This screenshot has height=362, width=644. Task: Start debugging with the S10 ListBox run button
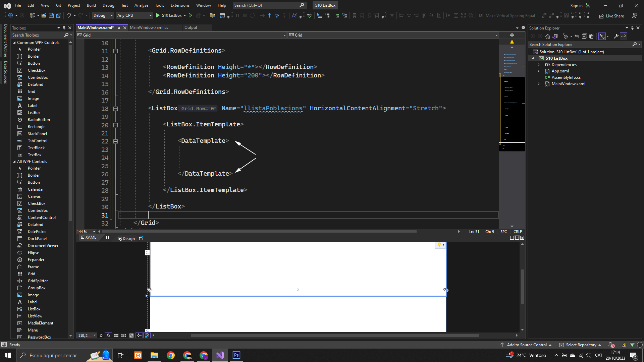(x=158, y=15)
